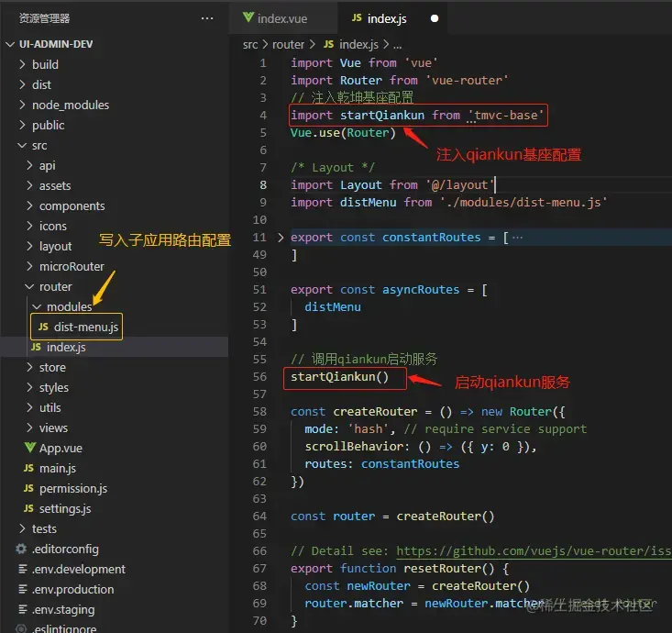Image resolution: width=672 pixels, height=633 pixels.
Task: Click router in the breadcrumb
Action: 288,44
